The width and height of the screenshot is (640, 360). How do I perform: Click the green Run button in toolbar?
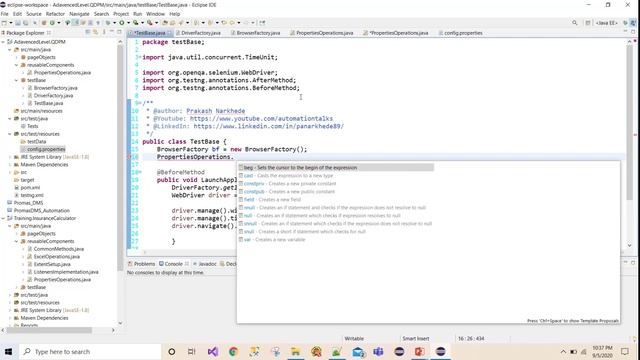(x=122, y=23)
